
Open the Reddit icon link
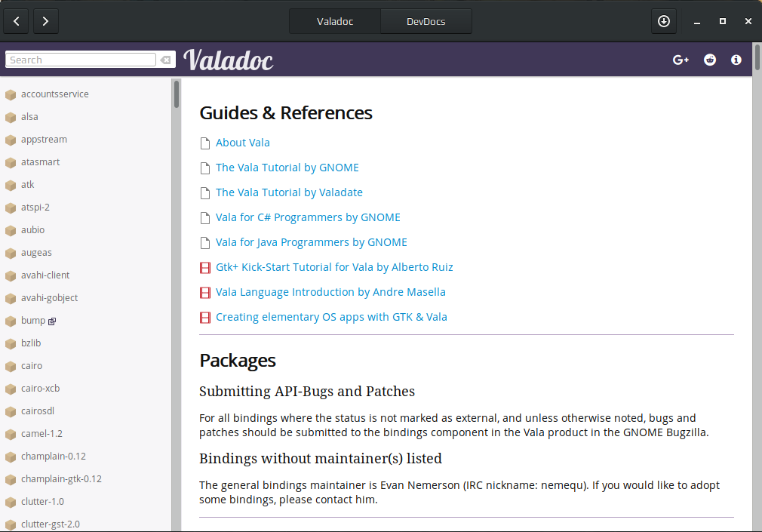pyautogui.click(x=710, y=60)
